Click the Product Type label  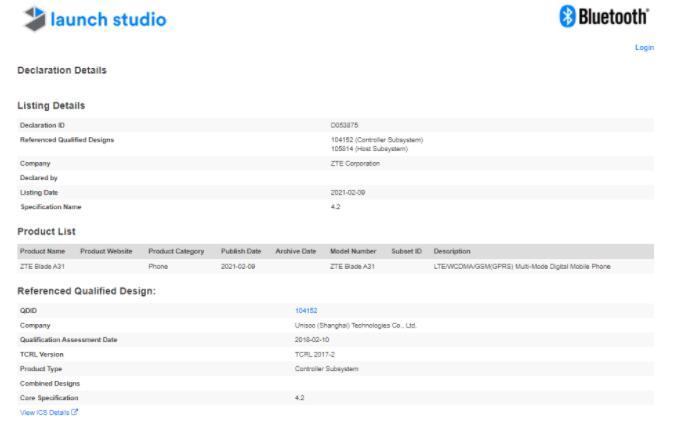point(41,369)
